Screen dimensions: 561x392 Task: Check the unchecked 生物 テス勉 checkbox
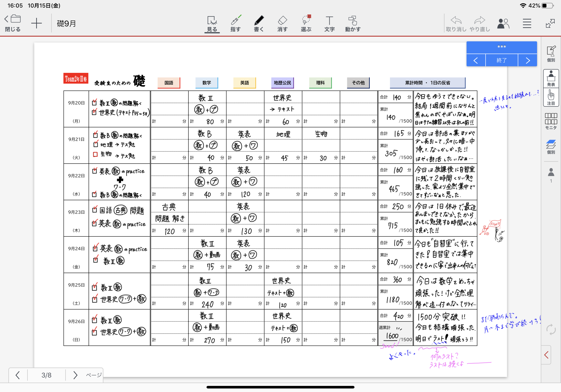[x=95, y=154]
